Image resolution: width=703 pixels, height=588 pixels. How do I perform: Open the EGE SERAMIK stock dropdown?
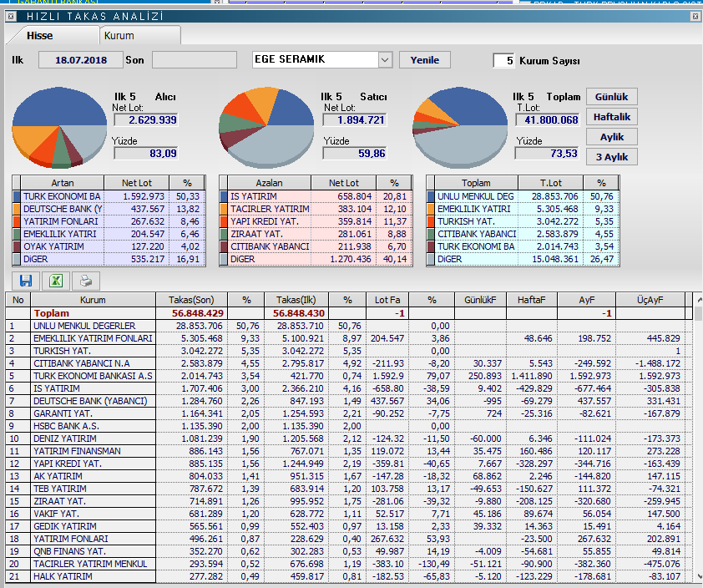(385, 59)
